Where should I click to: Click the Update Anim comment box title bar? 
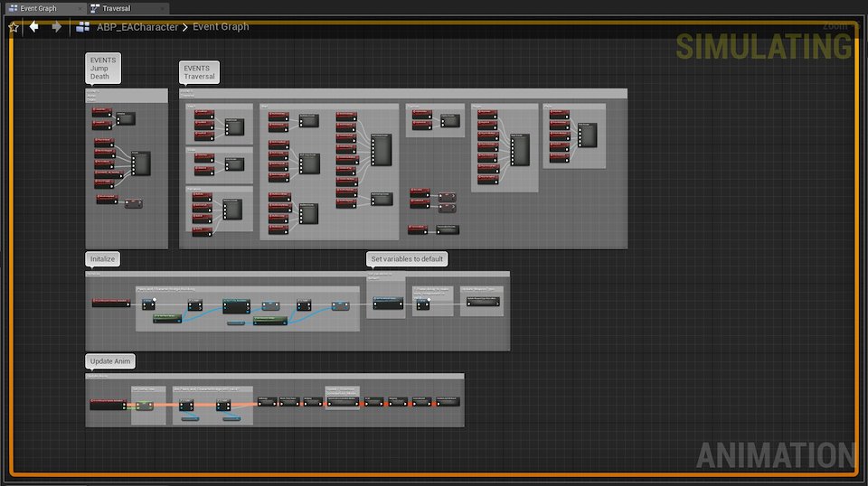point(275,376)
